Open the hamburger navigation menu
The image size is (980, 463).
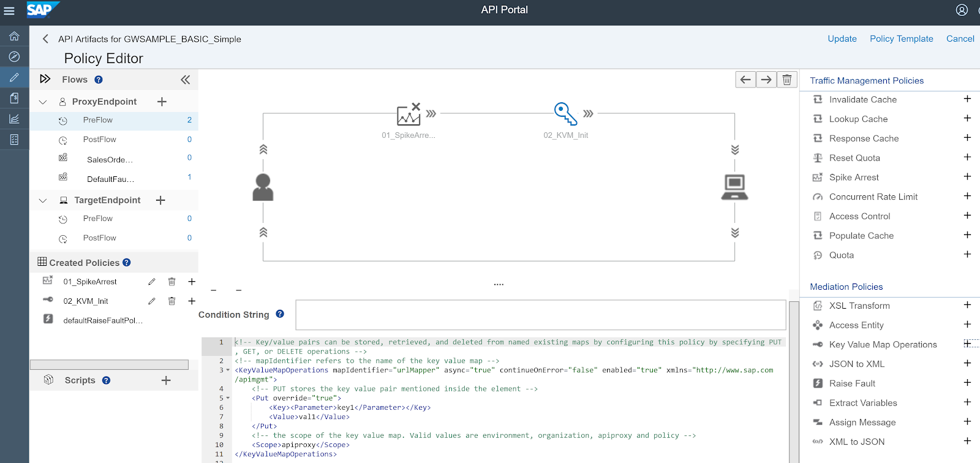coord(9,10)
